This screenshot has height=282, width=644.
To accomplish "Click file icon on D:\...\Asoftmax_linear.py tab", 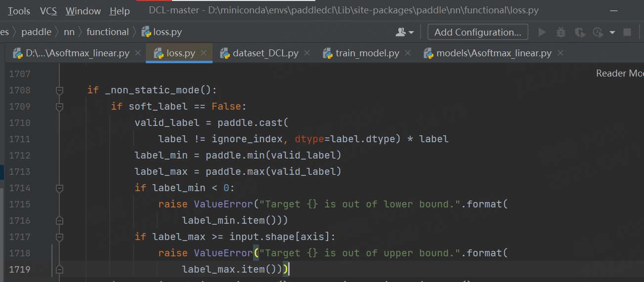I will point(18,53).
